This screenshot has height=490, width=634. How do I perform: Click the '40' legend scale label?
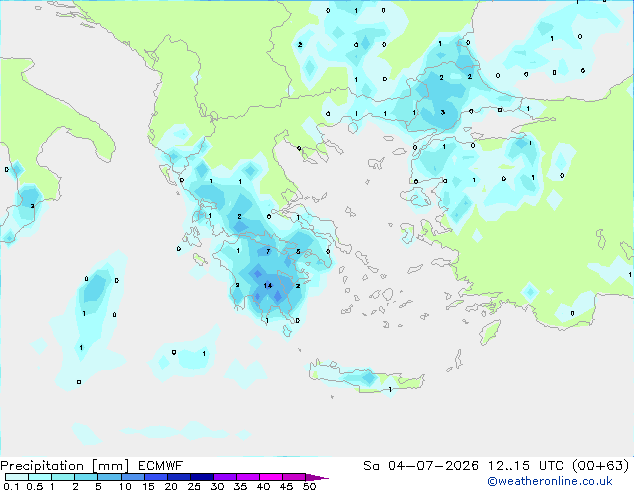point(263,486)
